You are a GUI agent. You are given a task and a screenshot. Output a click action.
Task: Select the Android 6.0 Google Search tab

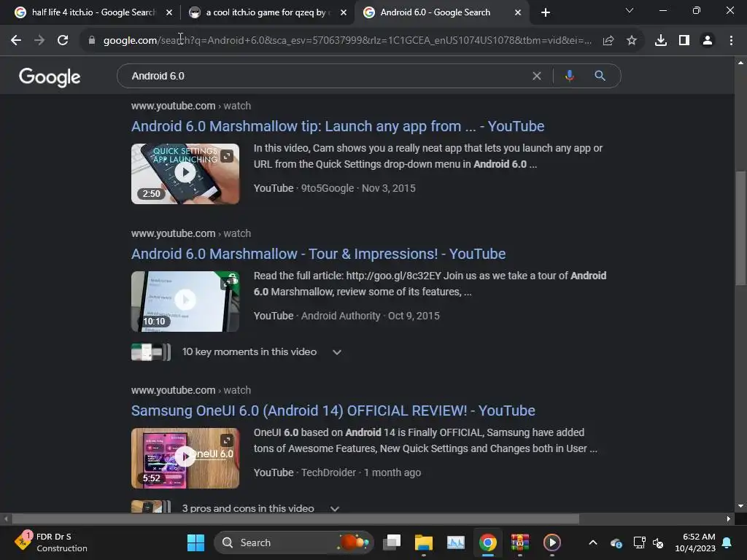point(436,12)
